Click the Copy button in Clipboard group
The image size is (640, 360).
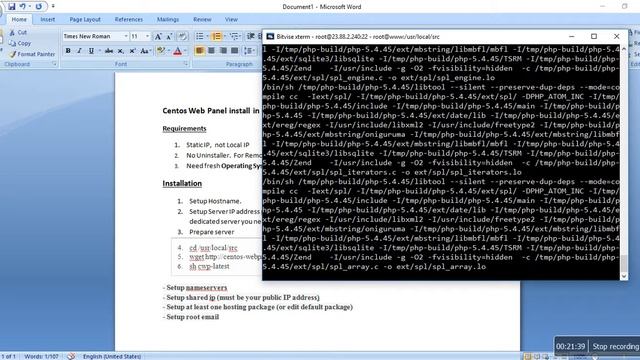[20, 43]
